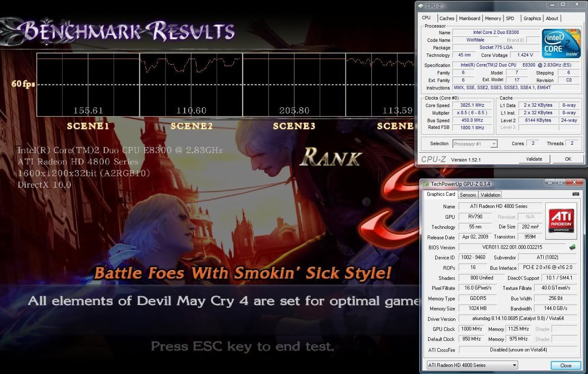Open the Graphics tab in CPU-Z
This screenshot has height=374, width=588.
[532, 18]
